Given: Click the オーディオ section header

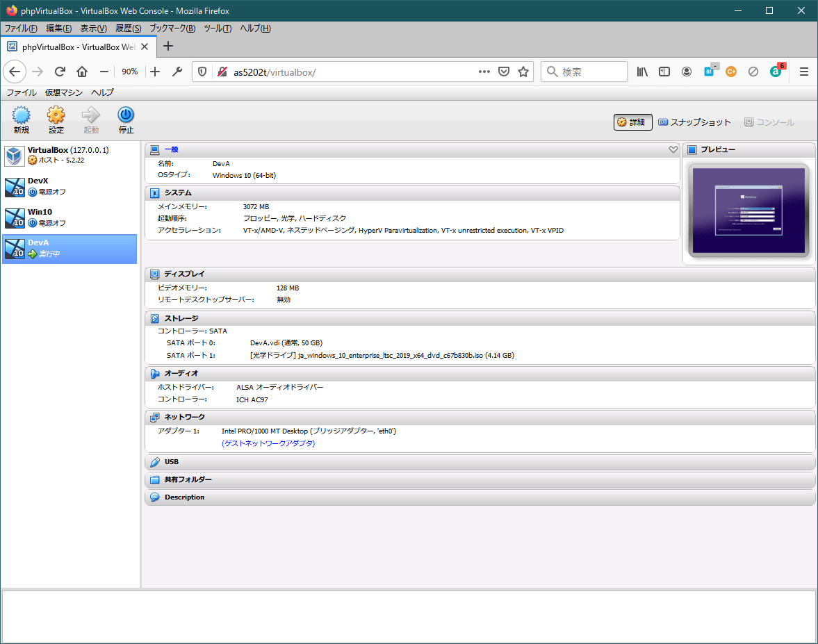Looking at the screenshot, I should (480, 373).
